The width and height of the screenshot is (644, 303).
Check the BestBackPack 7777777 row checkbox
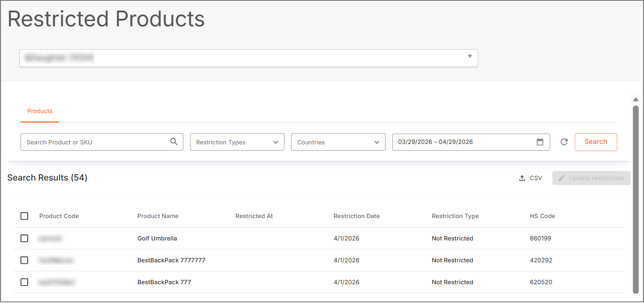coord(24,260)
